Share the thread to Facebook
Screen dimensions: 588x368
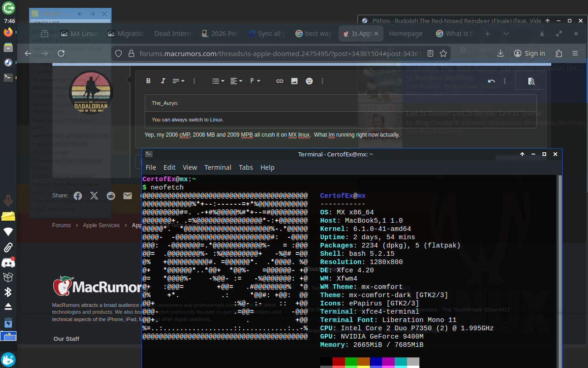[x=78, y=195]
